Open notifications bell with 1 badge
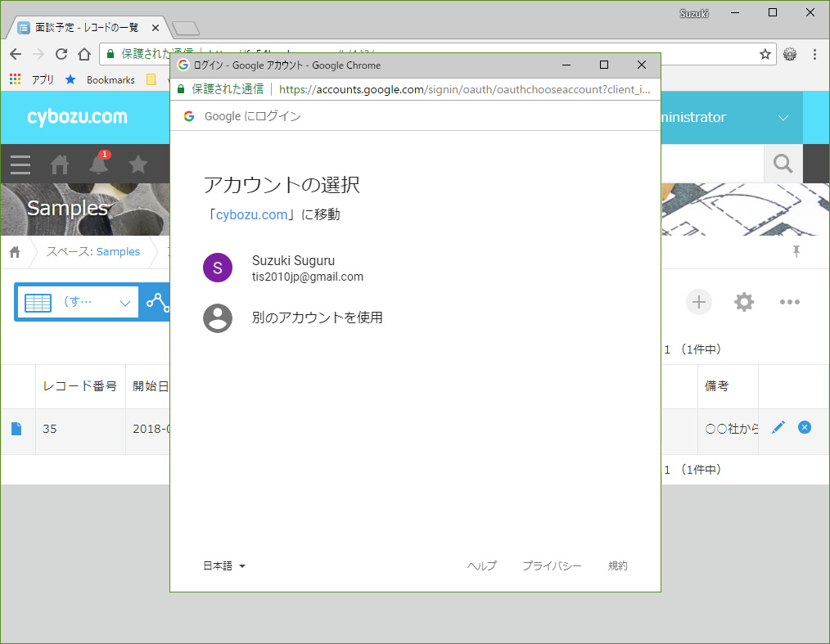Viewport: 830px width, 644px height. point(98,164)
